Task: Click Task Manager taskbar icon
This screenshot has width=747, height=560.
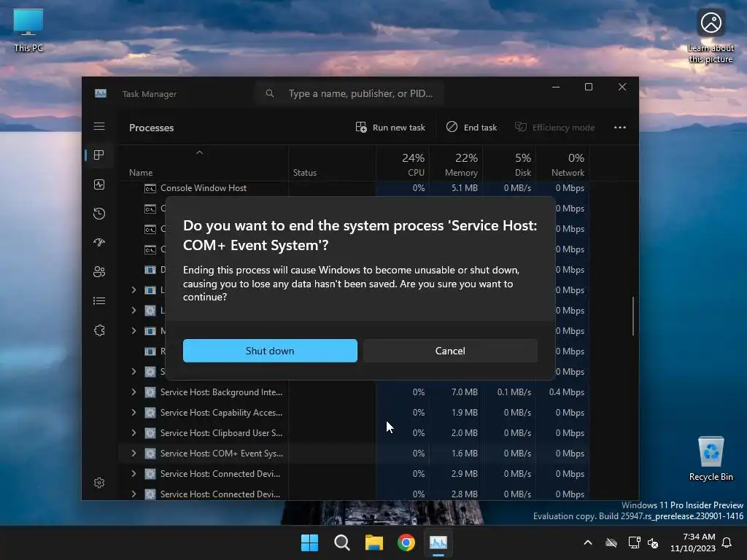Action: (x=438, y=542)
